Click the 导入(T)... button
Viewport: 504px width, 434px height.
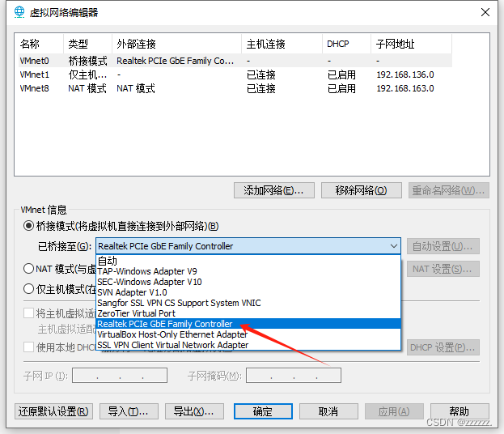(x=129, y=411)
